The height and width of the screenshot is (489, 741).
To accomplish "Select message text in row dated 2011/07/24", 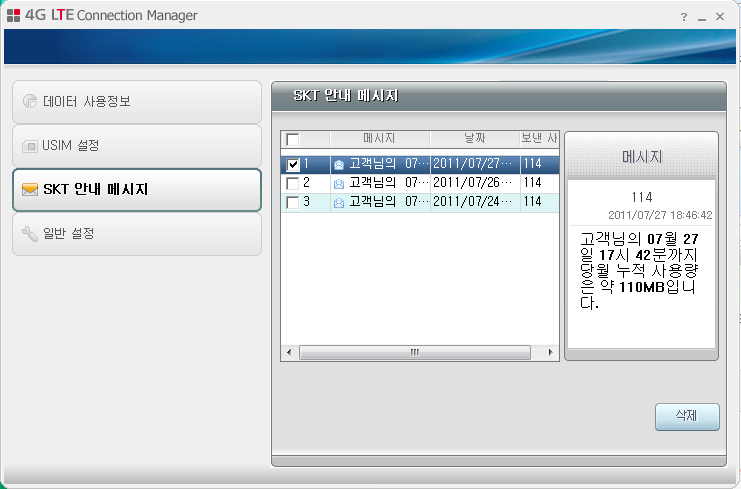I will click(389, 202).
